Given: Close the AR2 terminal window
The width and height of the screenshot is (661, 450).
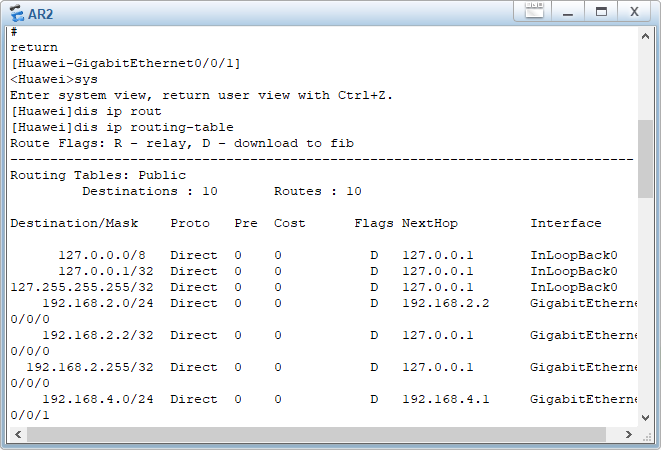Looking at the screenshot, I should (634, 12).
